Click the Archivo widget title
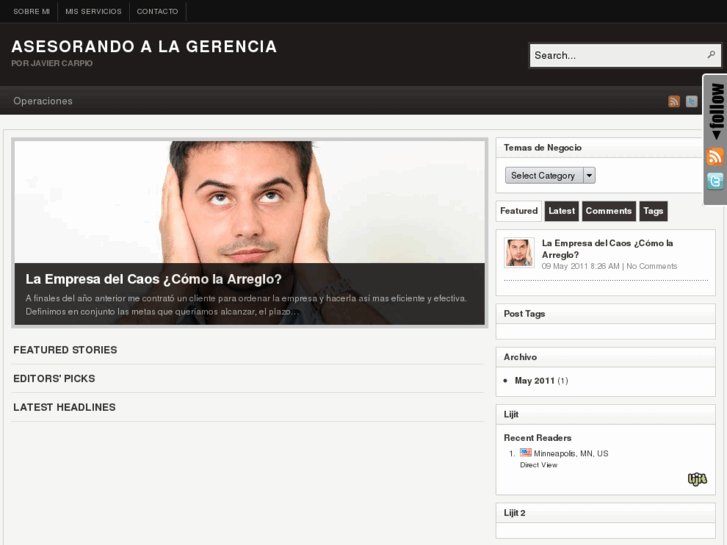Viewport: 727px width, 545px height. 520,357
